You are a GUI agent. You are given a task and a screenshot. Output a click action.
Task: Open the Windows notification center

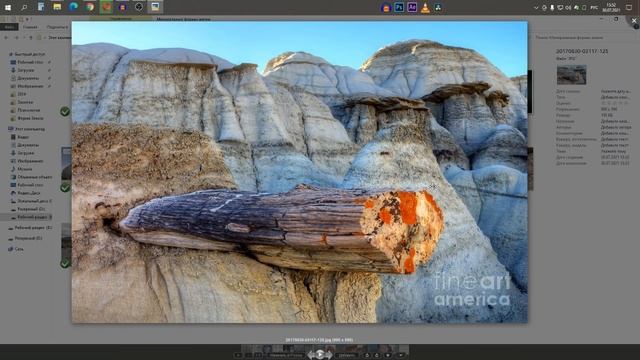(629, 7)
